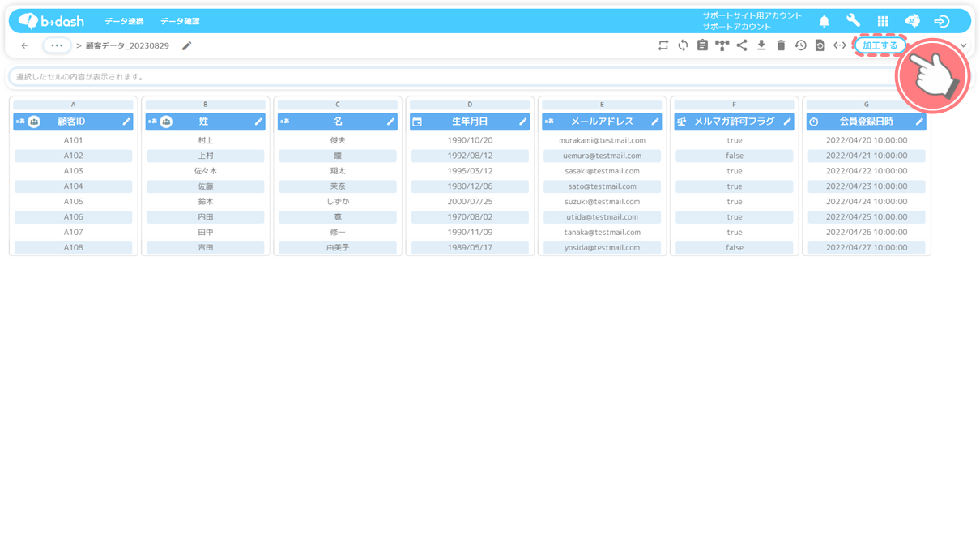Click the trash delete toolbar icon
The height and width of the screenshot is (551, 980).
(x=781, y=46)
